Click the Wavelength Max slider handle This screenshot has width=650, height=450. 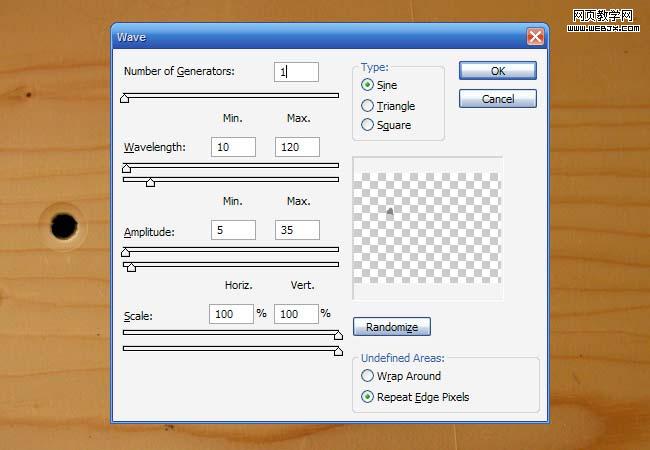tap(151, 182)
